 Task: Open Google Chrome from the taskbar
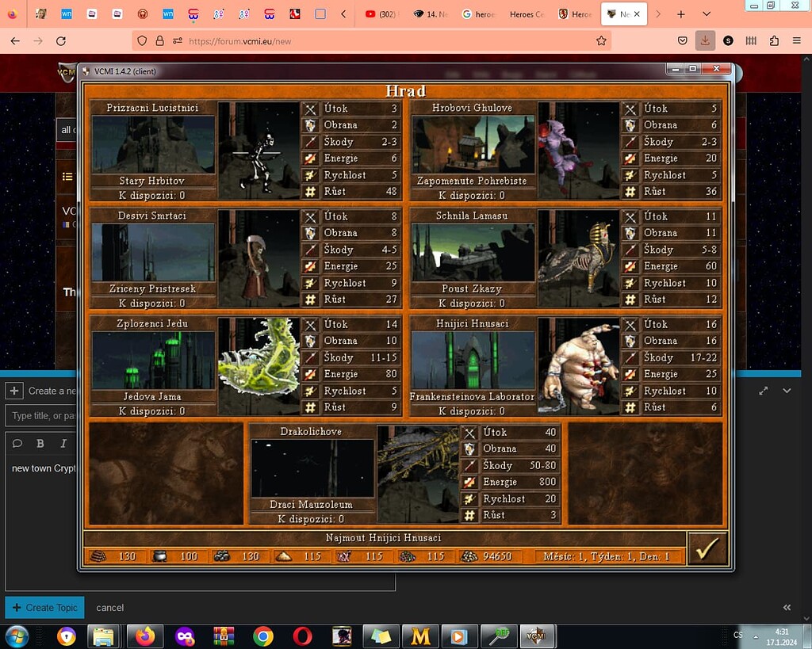(263, 636)
